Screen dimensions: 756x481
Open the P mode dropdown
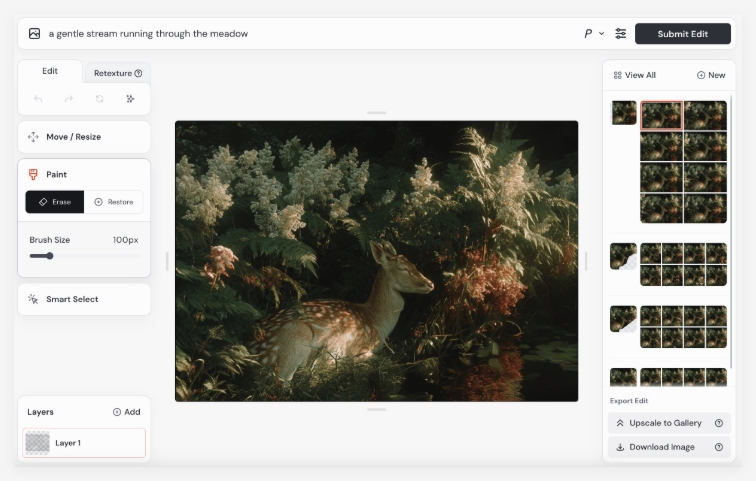tap(594, 34)
